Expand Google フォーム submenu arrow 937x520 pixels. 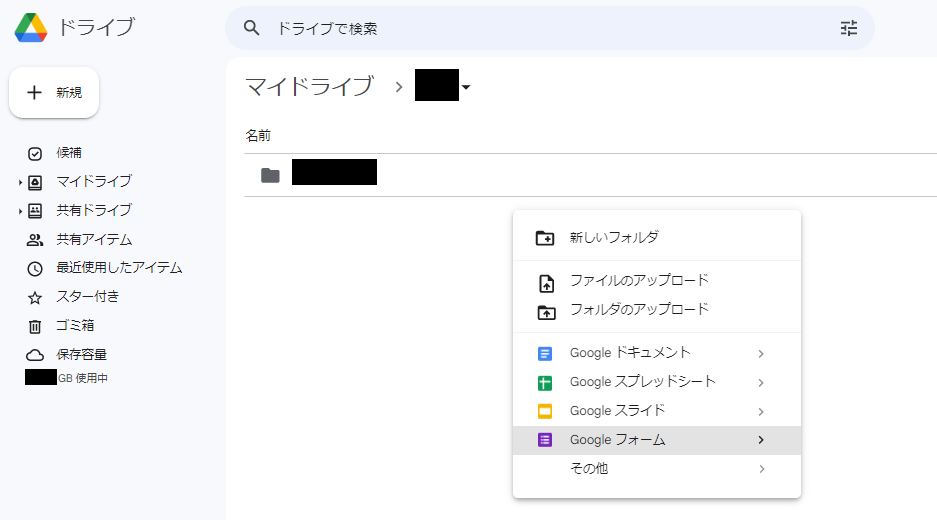coord(761,440)
